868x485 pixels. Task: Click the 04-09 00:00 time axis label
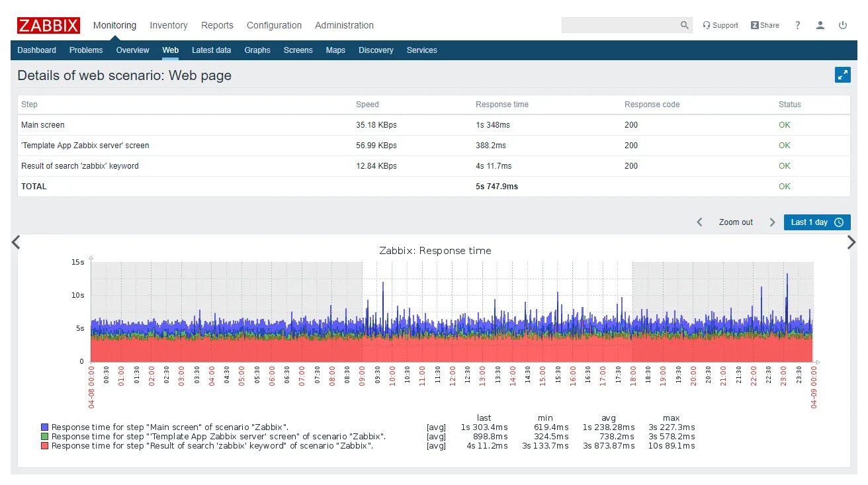814,388
